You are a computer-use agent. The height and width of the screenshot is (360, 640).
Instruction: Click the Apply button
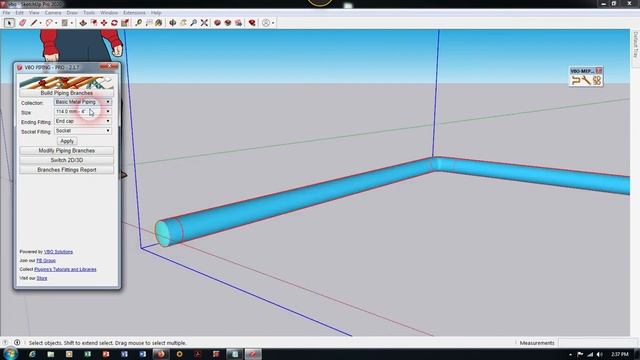coord(67,141)
